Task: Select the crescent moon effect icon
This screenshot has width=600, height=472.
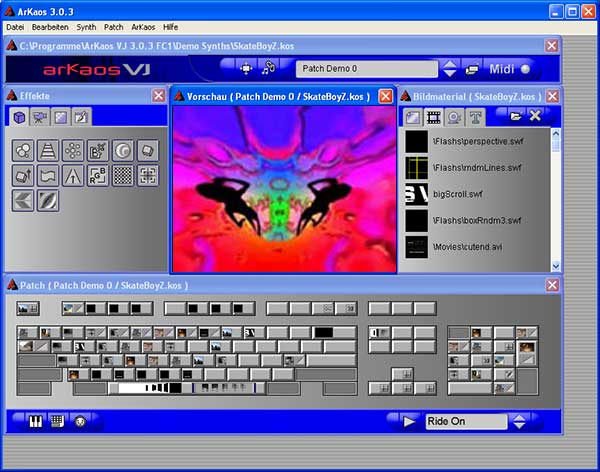Action: tap(122, 150)
